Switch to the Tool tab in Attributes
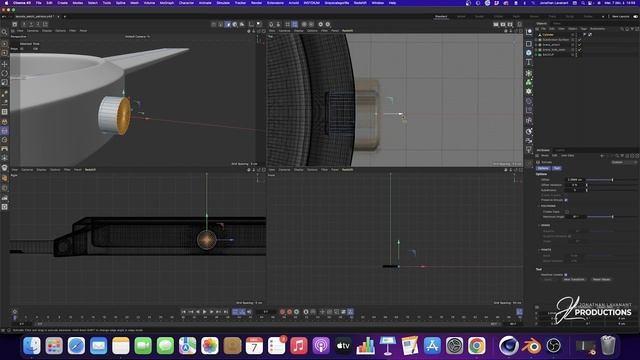The height and width of the screenshot is (360, 640). click(x=557, y=168)
